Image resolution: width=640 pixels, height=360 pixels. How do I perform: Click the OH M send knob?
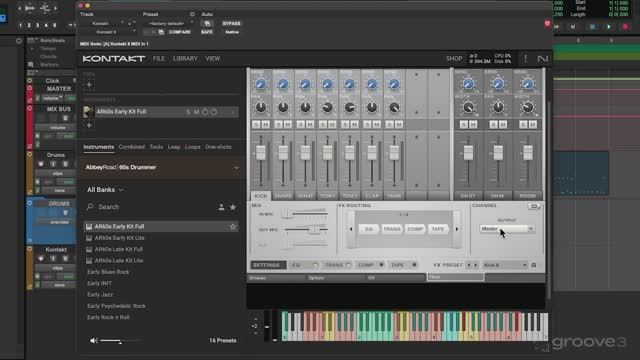498,84
